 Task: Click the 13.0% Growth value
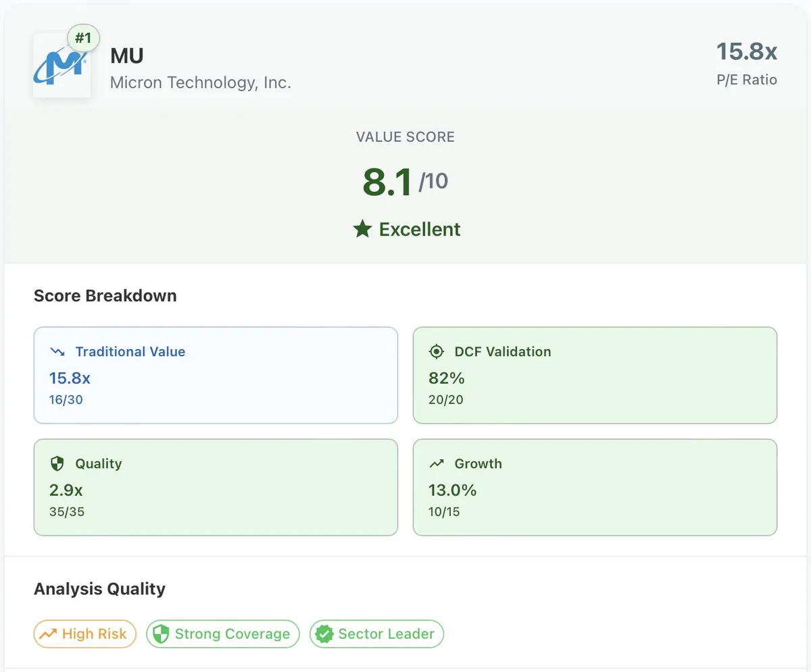453,490
